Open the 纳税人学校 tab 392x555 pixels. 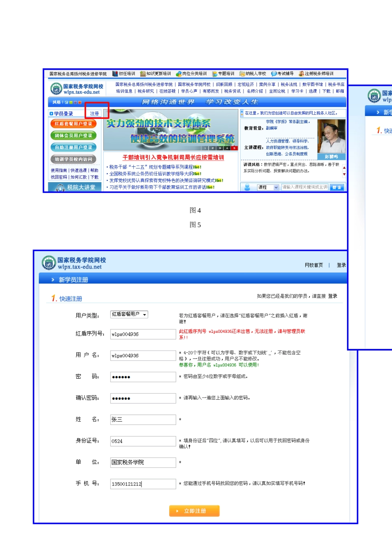point(253,74)
